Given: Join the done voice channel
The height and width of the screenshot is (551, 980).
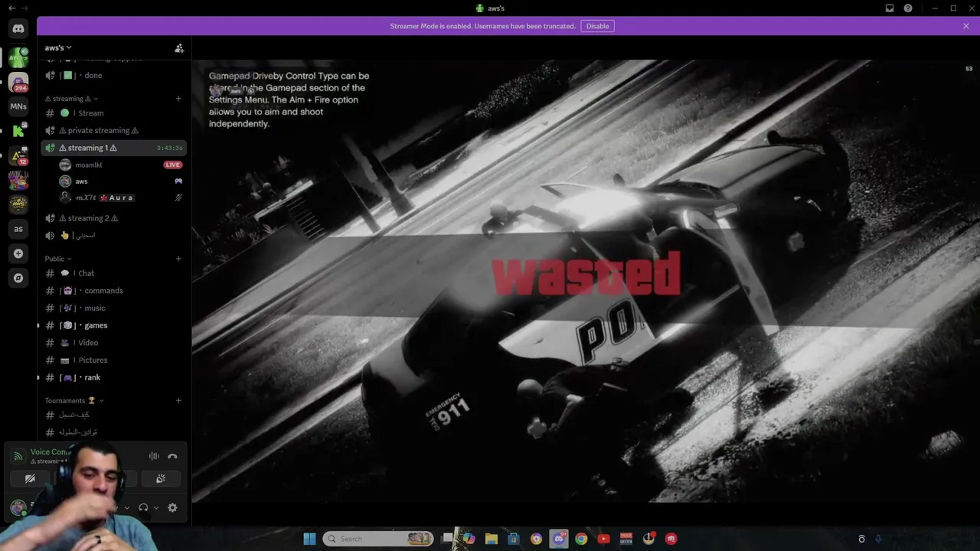Looking at the screenshot, I should pyautogui.click(x=113, y=75).
